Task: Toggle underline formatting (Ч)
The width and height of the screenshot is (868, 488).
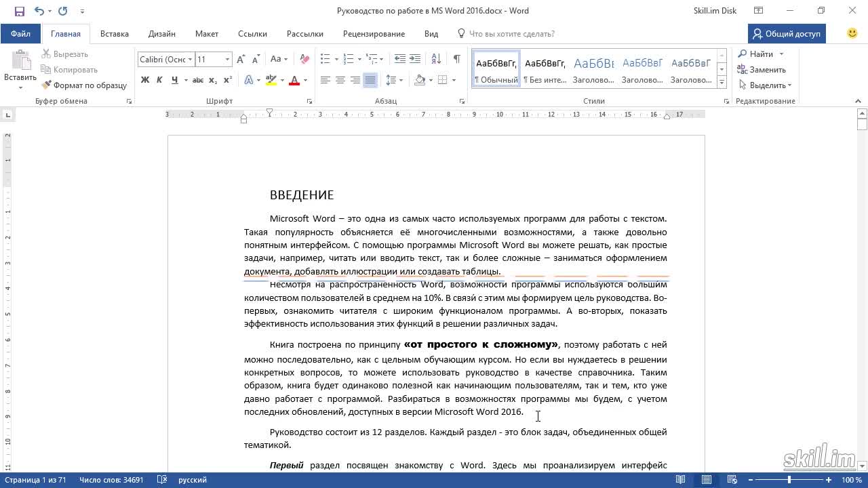Action: (174, 80)
